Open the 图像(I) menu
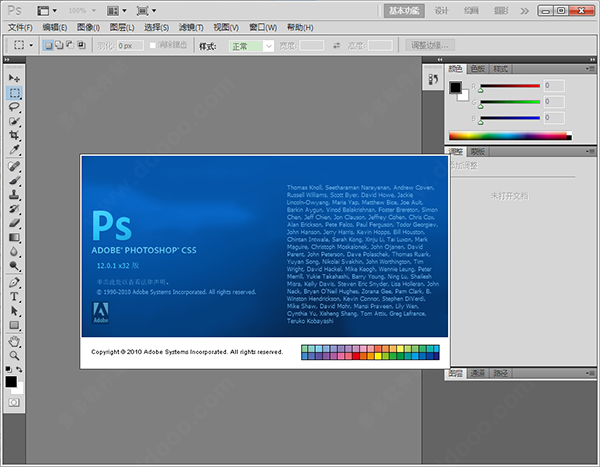This screenshot has width=600, height=467. [88, 28]
